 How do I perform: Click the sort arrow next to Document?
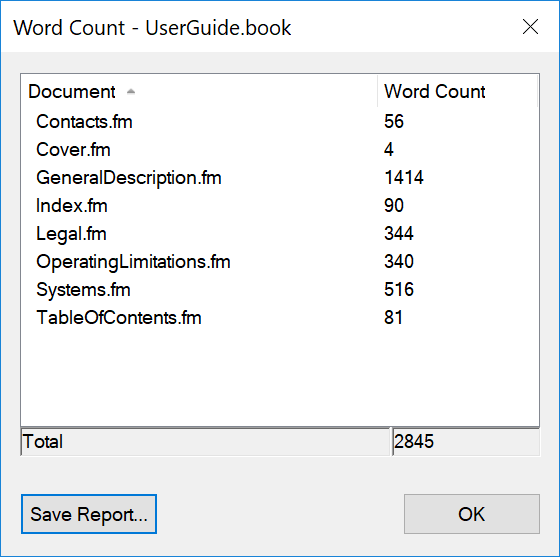131,92
